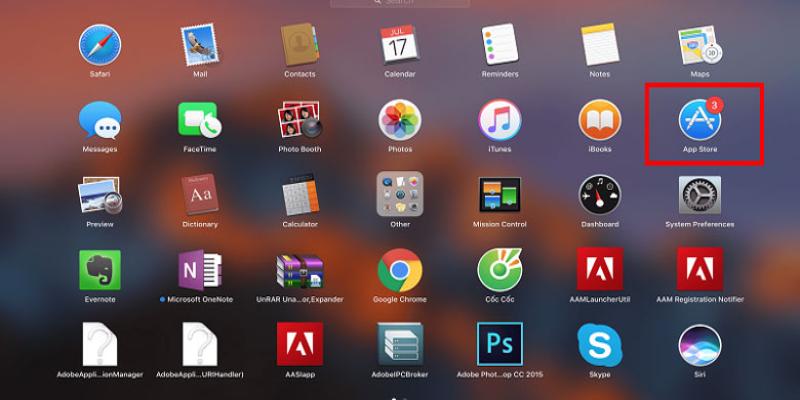The height and width of the screenshot is (400, 800).
Task: Launch the Dashboard app
Action: [x=600, y=194]
